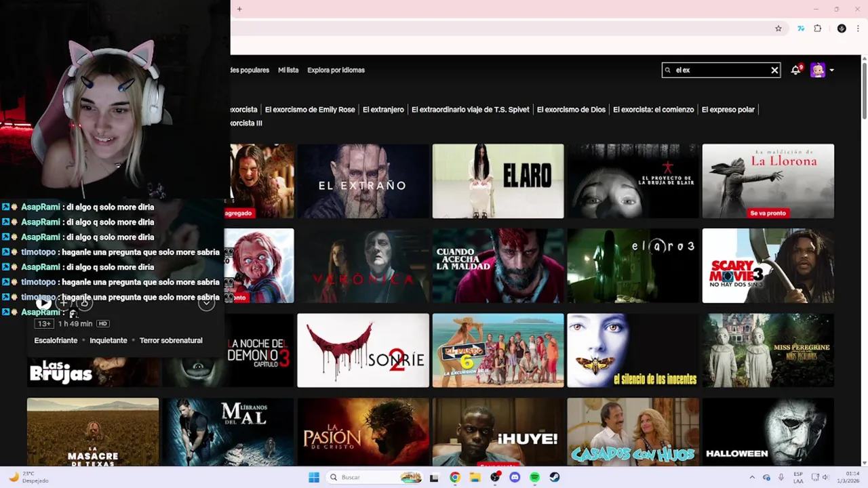
Task: Select suggestion El expreso polar
Action: 728,109
